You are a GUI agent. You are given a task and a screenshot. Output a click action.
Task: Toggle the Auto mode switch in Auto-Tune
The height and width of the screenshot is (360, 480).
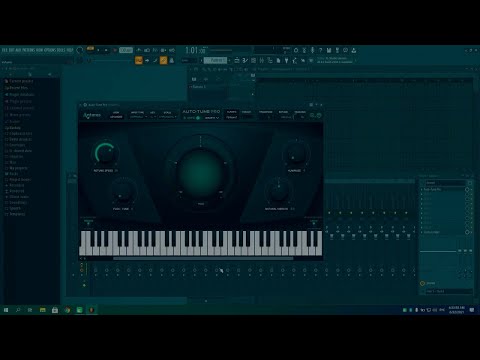(x=198, y=118)
